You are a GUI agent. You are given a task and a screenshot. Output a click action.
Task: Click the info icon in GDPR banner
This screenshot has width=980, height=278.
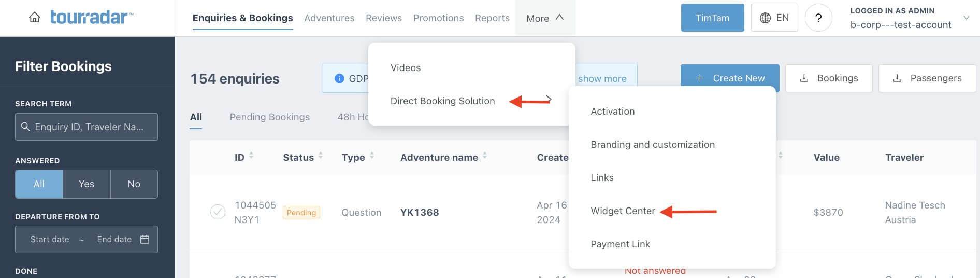pyautogui.click(x=339, y=78)
